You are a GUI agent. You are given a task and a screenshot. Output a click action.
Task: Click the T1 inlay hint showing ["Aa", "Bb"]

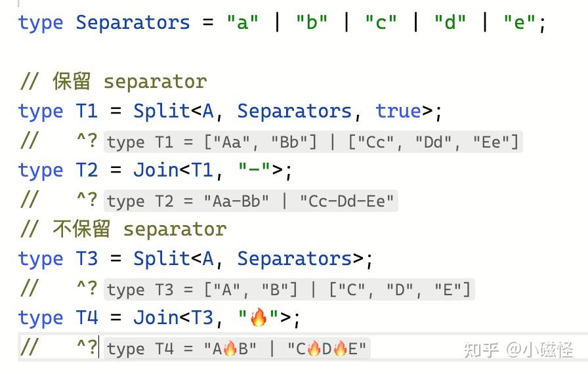click(312, 141)
